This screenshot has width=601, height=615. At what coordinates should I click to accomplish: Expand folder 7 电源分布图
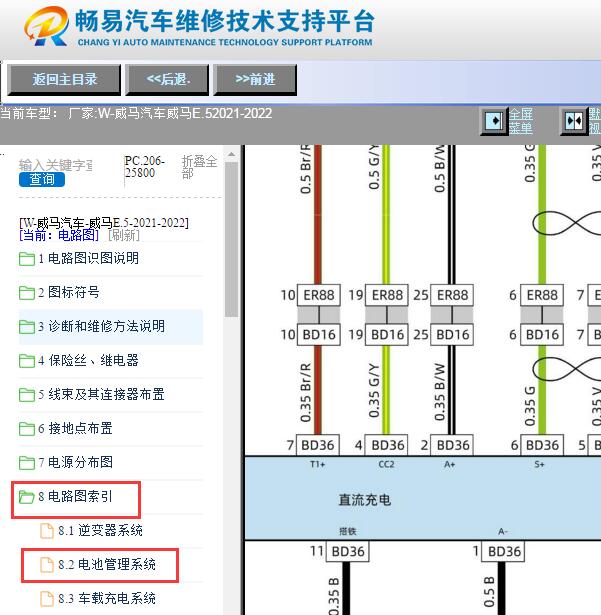tap(75, 462)
